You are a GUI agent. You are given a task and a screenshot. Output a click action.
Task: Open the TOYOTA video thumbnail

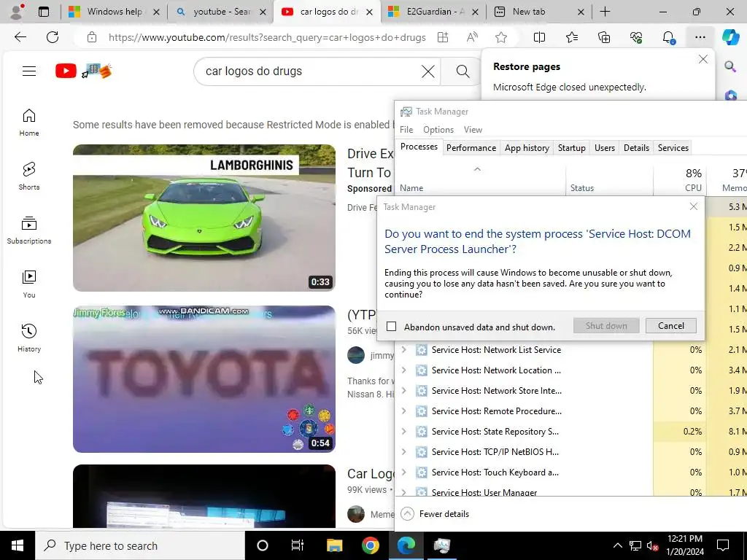[x=204, y=379]
